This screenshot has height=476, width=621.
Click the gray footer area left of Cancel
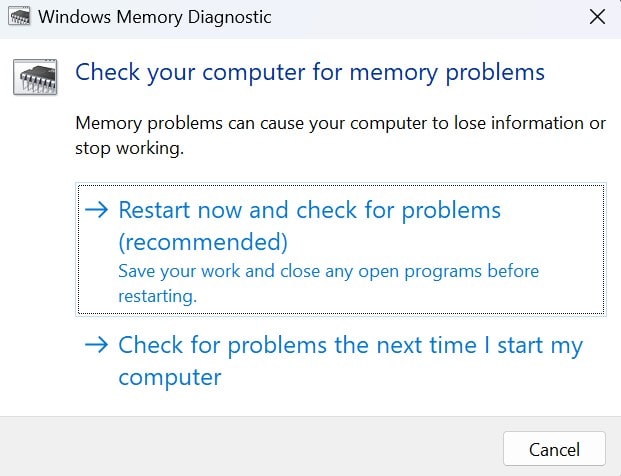tap(250, 446)
